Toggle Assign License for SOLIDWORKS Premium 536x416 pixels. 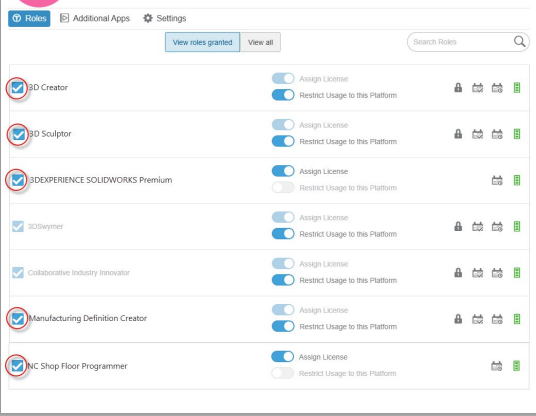[283, 171]
